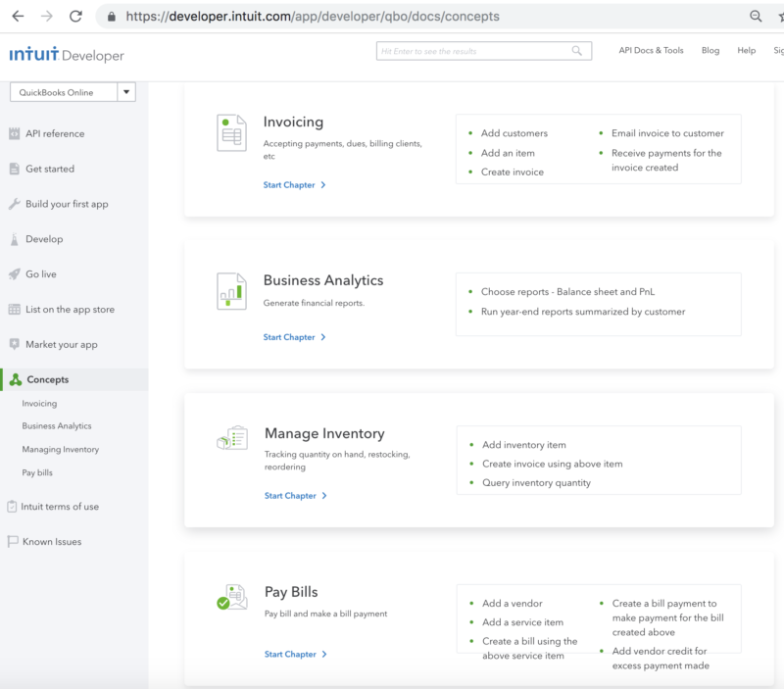
Task: Click the Go live rocket icon
Action: click(x=14, y=274)
